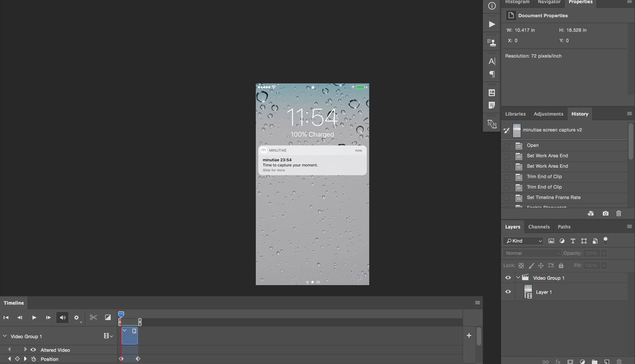
Task: Switch to the Channels tab
Action: (539, 227)
